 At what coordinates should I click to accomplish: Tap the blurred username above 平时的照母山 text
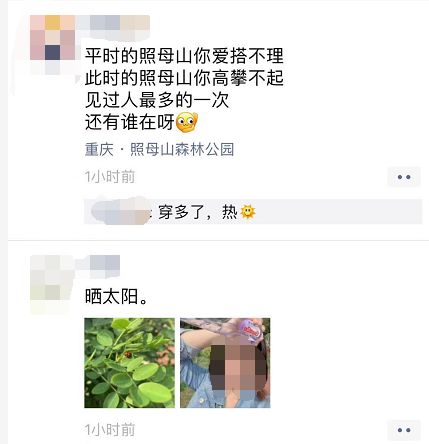click(113, 25)
